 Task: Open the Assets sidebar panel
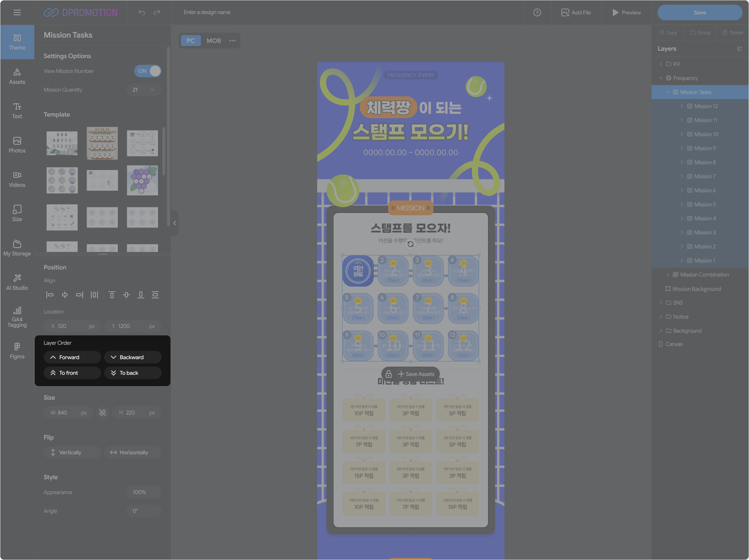(17, 76)
